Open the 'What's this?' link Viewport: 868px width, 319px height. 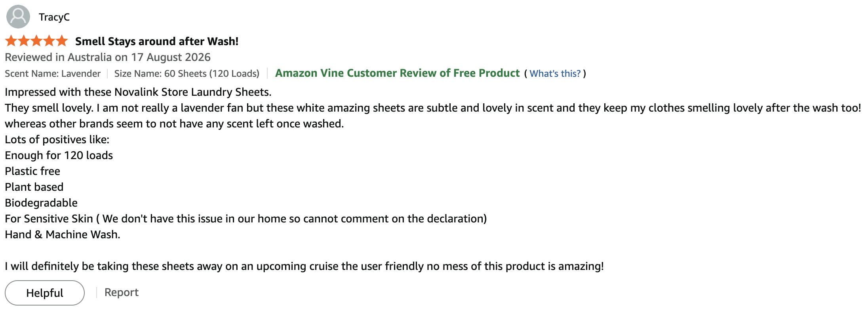pos(555,74)
